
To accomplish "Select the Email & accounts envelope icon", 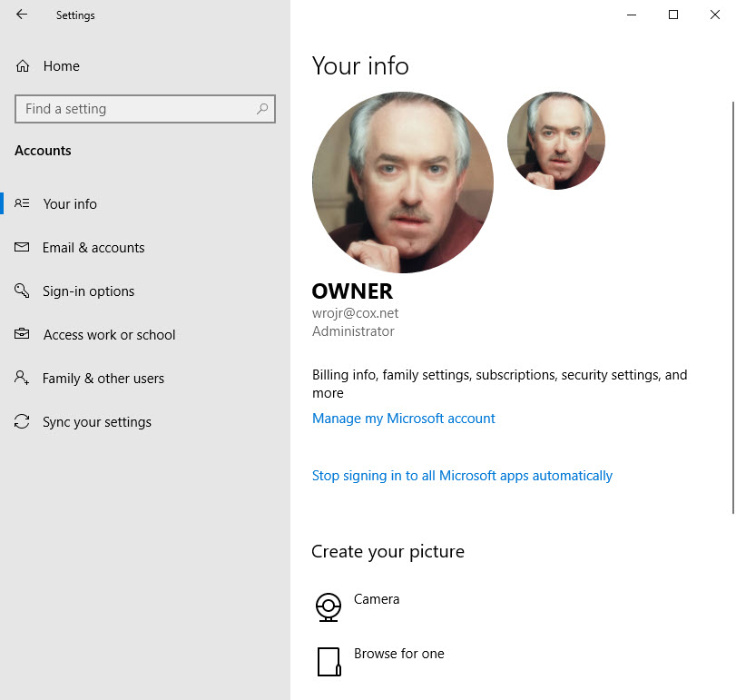I will click(23, 248).
